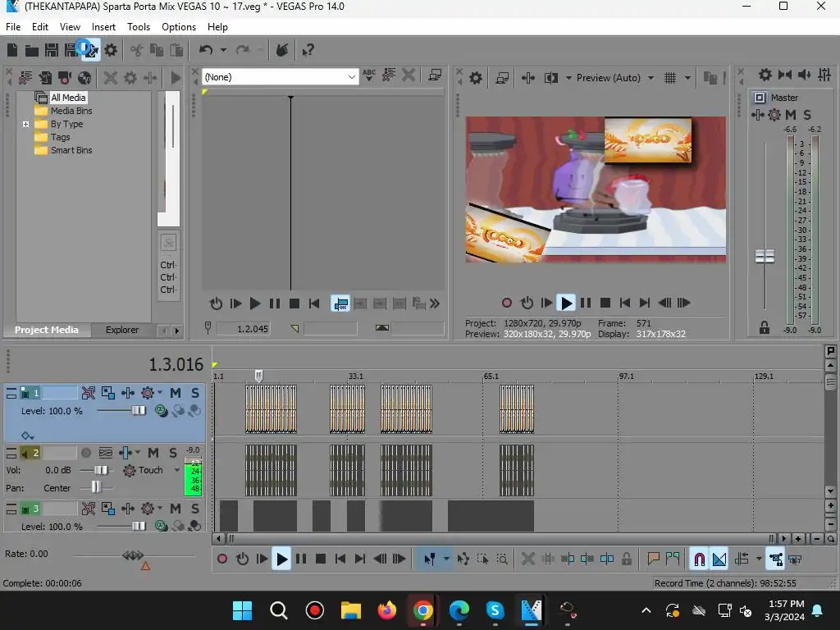Insert a region with the Region icon
This screenshot has height=630, width=840.
click(x=673, y=559)
